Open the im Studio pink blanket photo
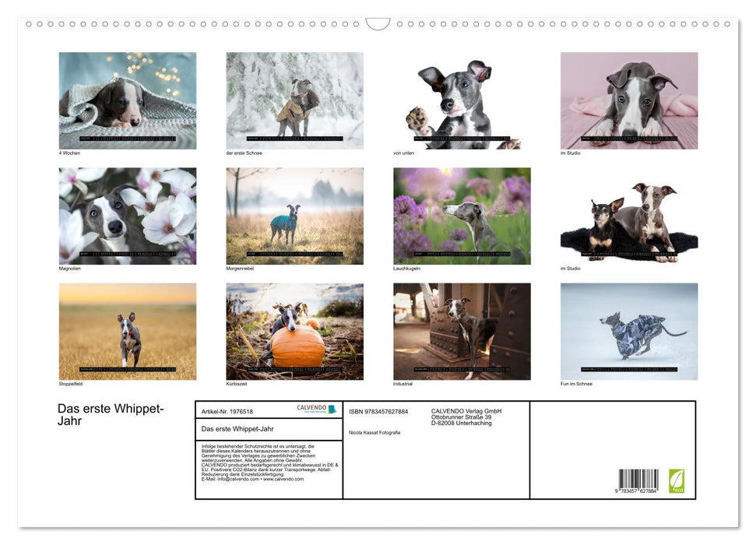 pyautogui.click(x=628, y=99)
